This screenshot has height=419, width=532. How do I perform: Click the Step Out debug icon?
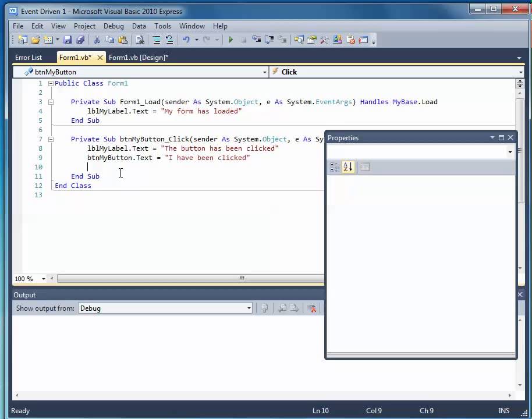[x=282, y=40]
